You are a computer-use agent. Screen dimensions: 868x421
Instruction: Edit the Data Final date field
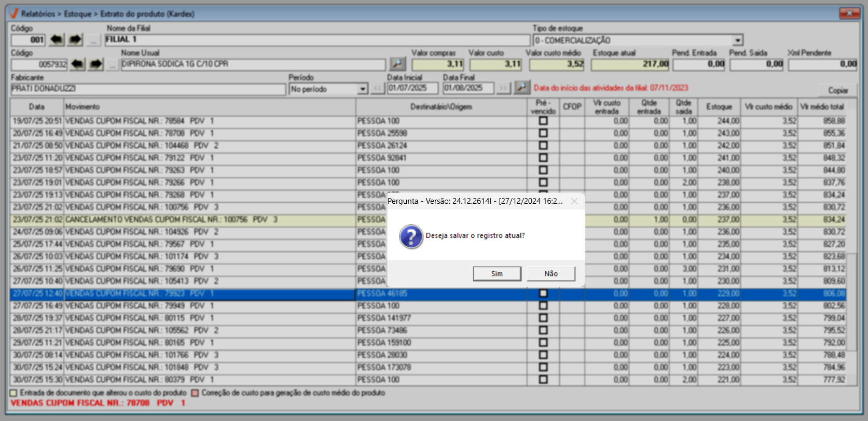(469, 88)
